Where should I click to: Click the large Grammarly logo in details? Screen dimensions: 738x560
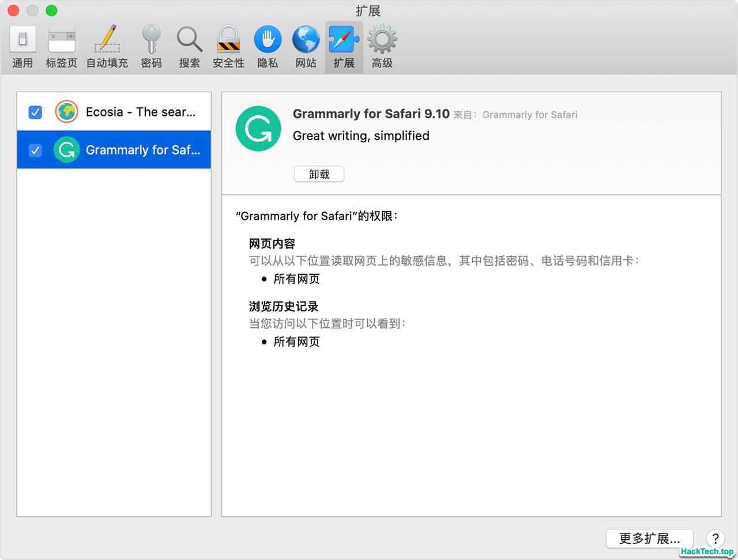click(258, 129)
